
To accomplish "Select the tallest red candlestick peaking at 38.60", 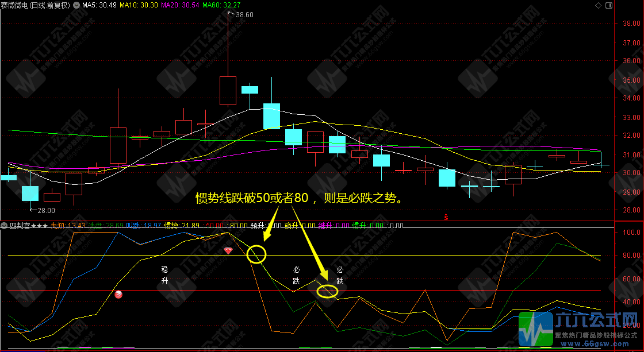I will click(228, 90).
